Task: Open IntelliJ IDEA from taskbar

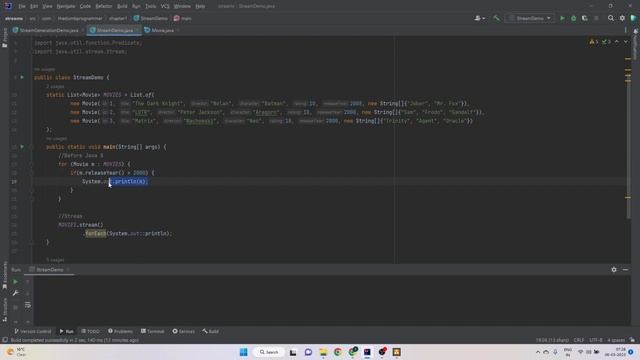Action: click(367, 352)
